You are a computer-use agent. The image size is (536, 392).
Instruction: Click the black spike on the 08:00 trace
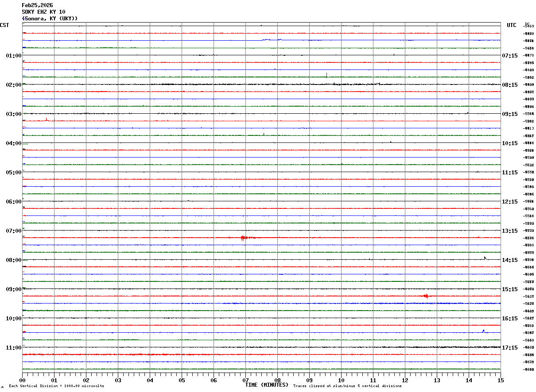click(485, 258)
